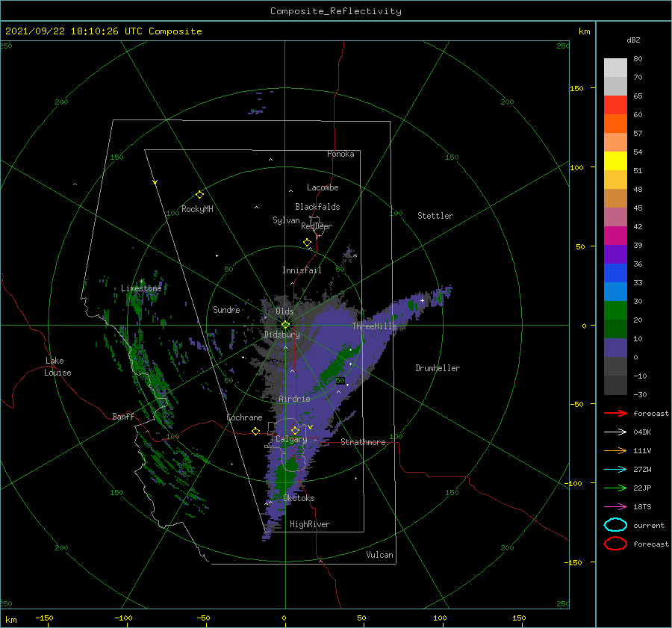Select the green 30 dBZ color swatch
The width and height of the screenshot is (672, 628).
pos(615,310)
